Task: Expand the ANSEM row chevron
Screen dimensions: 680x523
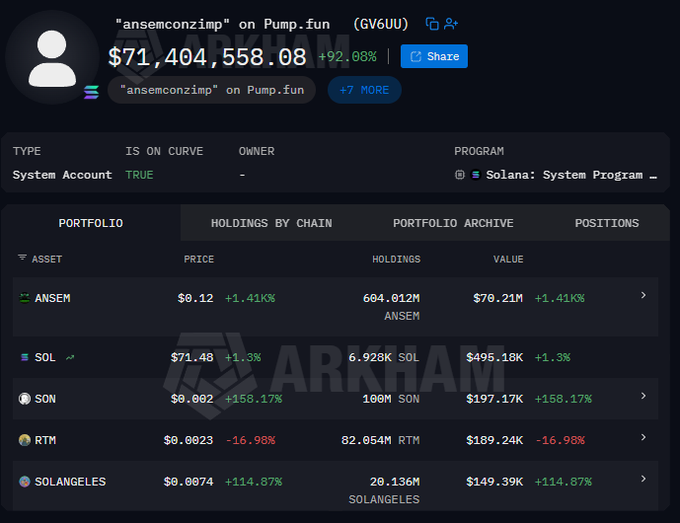Action: click(644, 295)
